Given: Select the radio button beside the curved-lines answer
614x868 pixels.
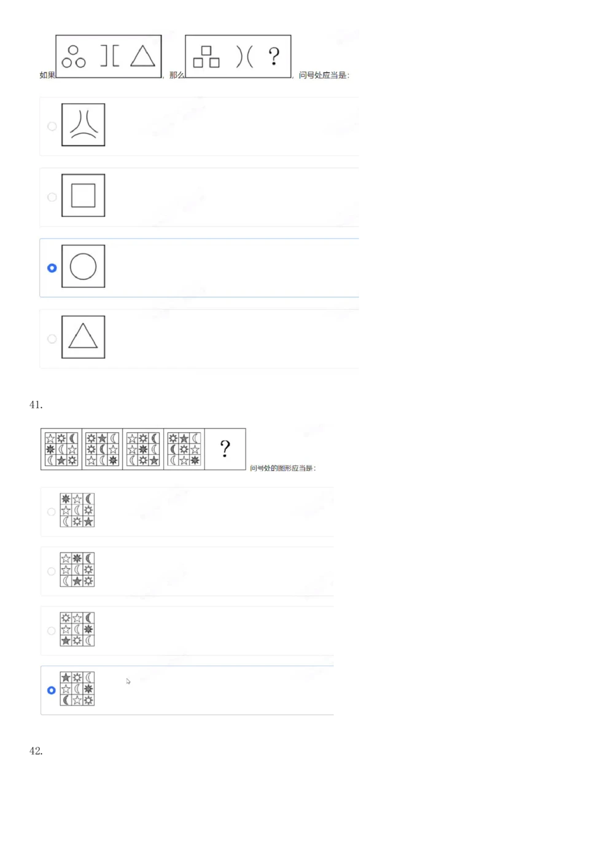Looking at the screenshot, I should tap(52, 126).
